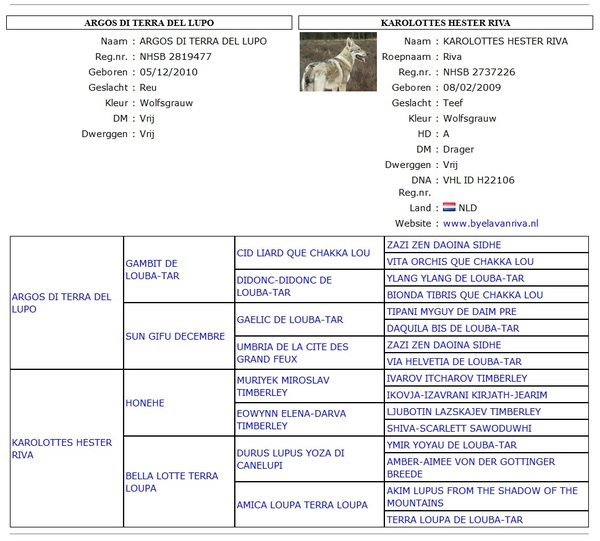Open the wolfdog photo thumbnail
This screenshot has width=600, height=541.
coord(338,62)
